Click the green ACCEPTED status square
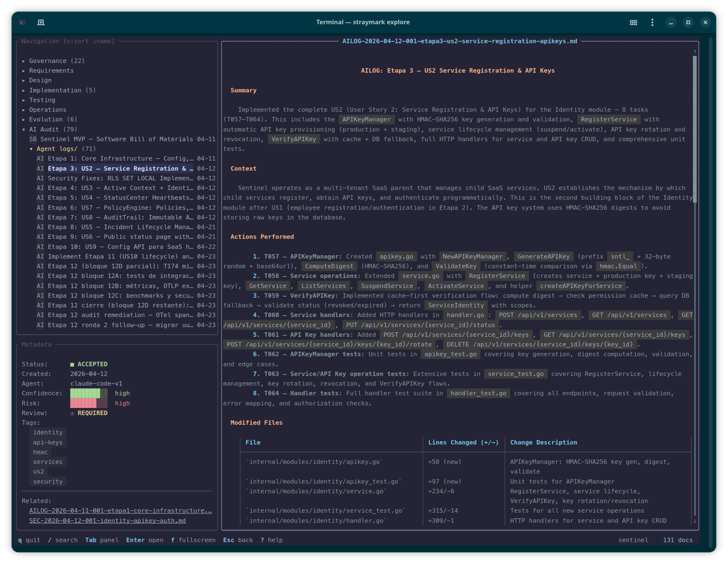This screenshot has height=564, width=728. (72, 364)
